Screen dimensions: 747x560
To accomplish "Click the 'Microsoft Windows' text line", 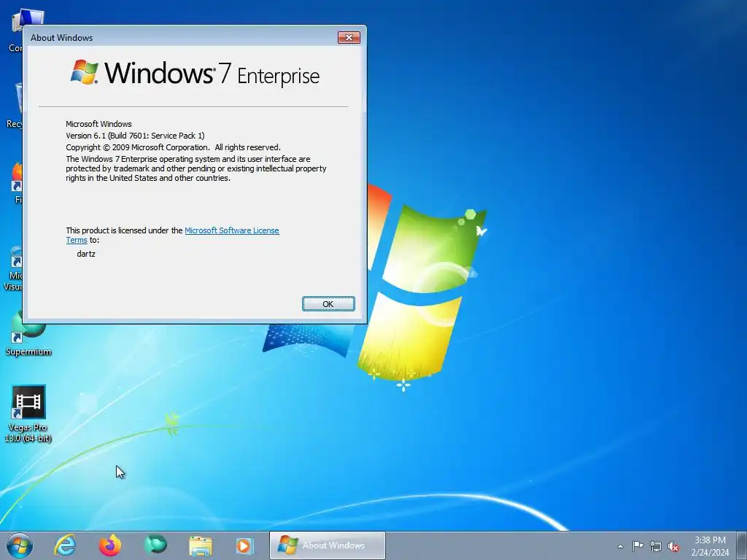I will pyautogui.click(x=98, y=124).
